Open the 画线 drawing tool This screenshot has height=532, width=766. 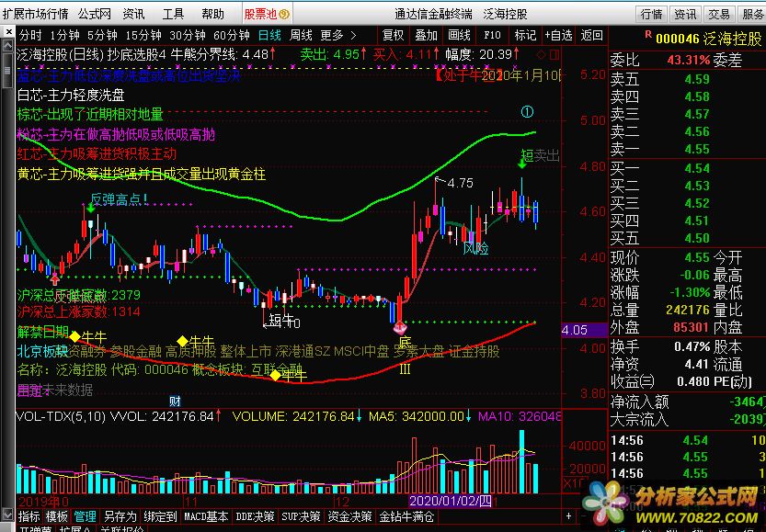(459, 35)
